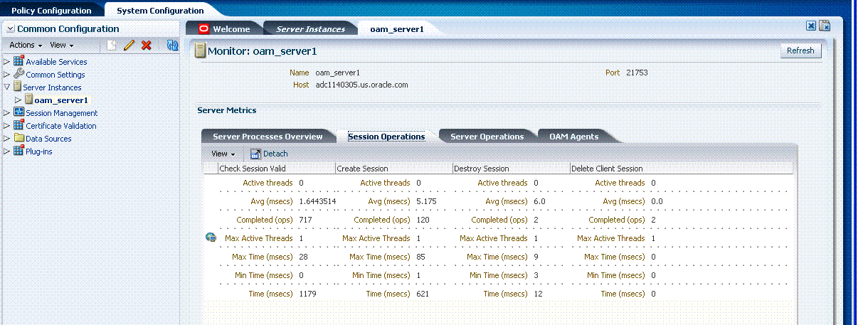Expand the Certificate Validation node
The image size is (868, 325).
click(x=7, y=126)
